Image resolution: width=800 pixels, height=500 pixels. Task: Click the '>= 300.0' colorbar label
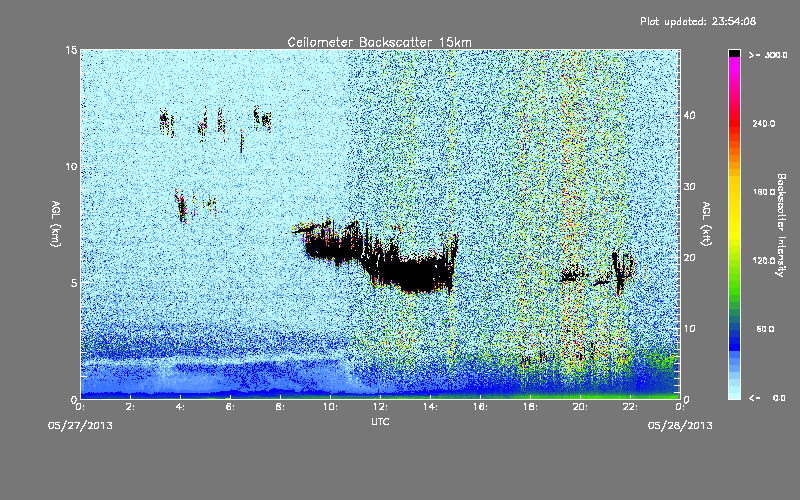click(x=768, y=55)
